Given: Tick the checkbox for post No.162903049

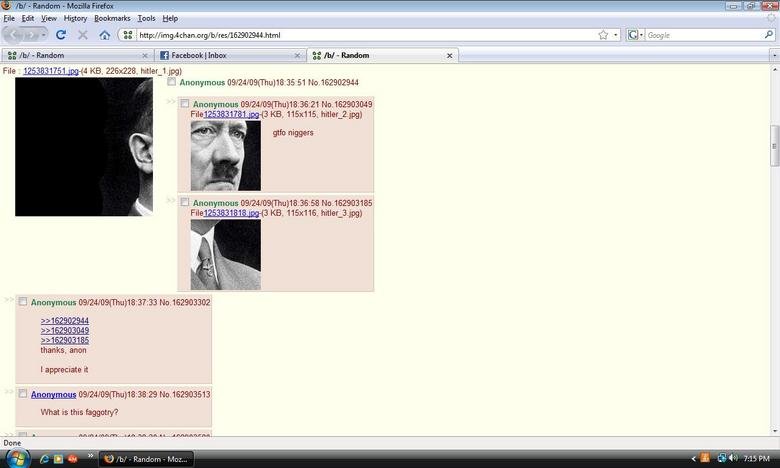Looking at the screenshot, I should click(x=184, y=104).
